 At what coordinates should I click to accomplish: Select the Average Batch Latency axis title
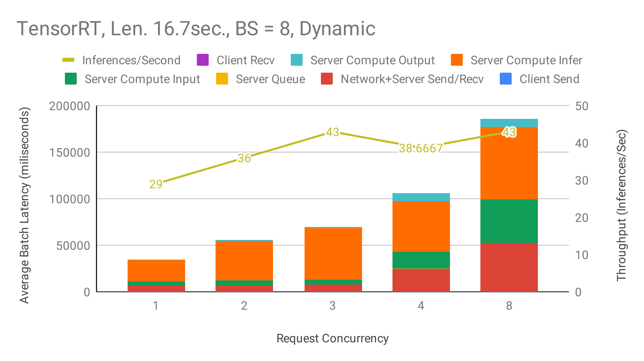[x=24, y=205]
